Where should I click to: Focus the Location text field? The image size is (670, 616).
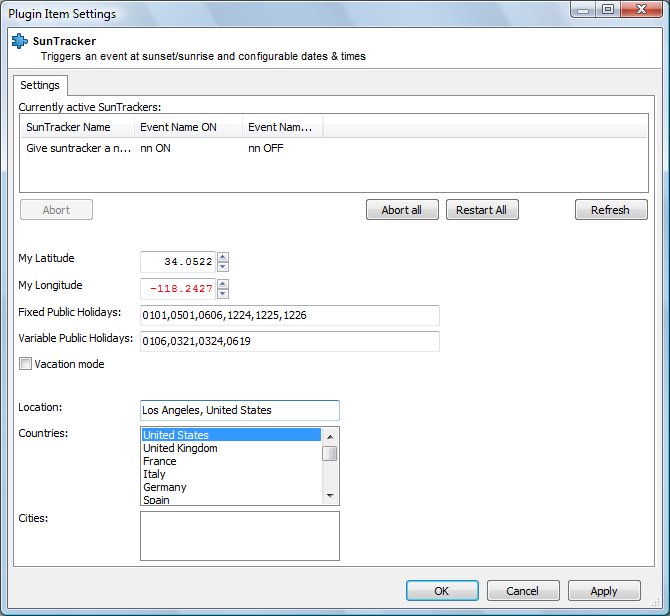(240, 410)
